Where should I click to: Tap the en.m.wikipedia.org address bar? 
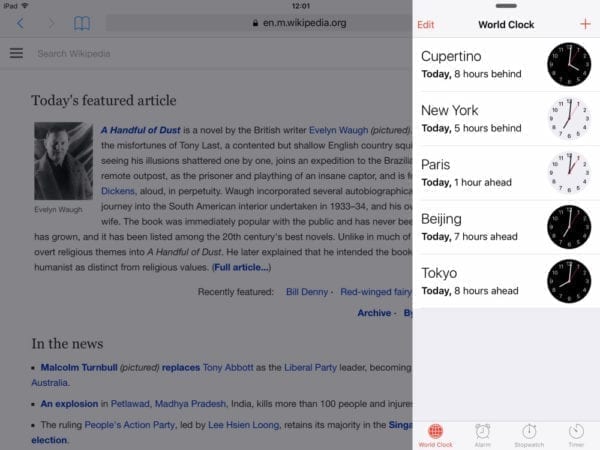300,23
